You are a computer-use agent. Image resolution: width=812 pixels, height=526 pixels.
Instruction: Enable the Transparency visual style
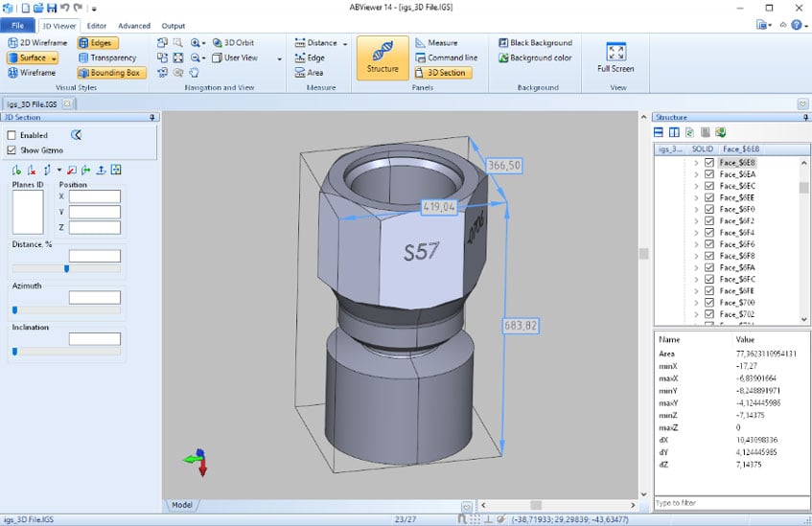click(107, 57)
